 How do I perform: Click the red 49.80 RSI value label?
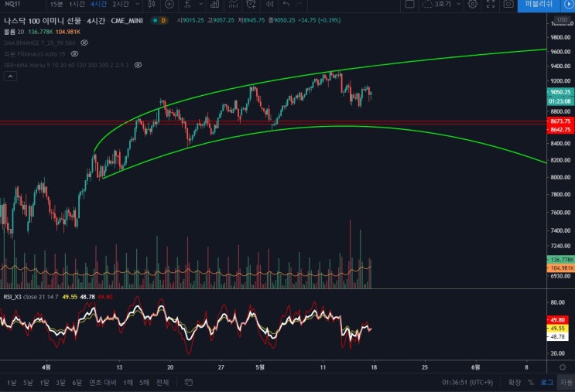click(558, 320)
